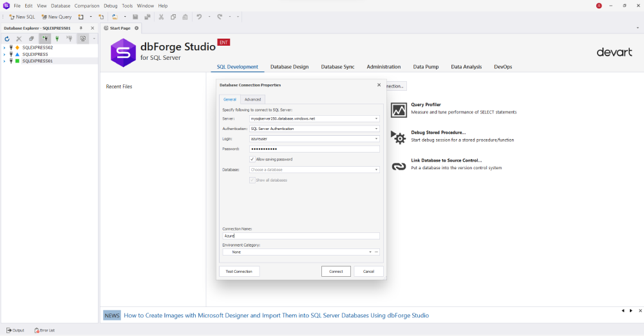The height and width of the screenshot is (336, 644).
Task: Pin the Database Explorer panel
Action: (81, 28)
